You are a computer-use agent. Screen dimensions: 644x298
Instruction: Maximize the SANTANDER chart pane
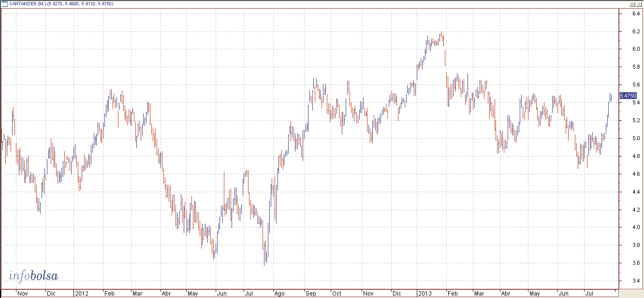coord(632,4)
